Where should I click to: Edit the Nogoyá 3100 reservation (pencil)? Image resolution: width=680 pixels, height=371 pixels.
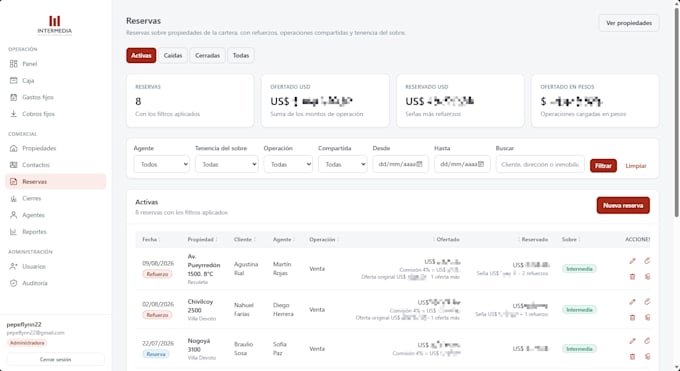click(632, 341)
